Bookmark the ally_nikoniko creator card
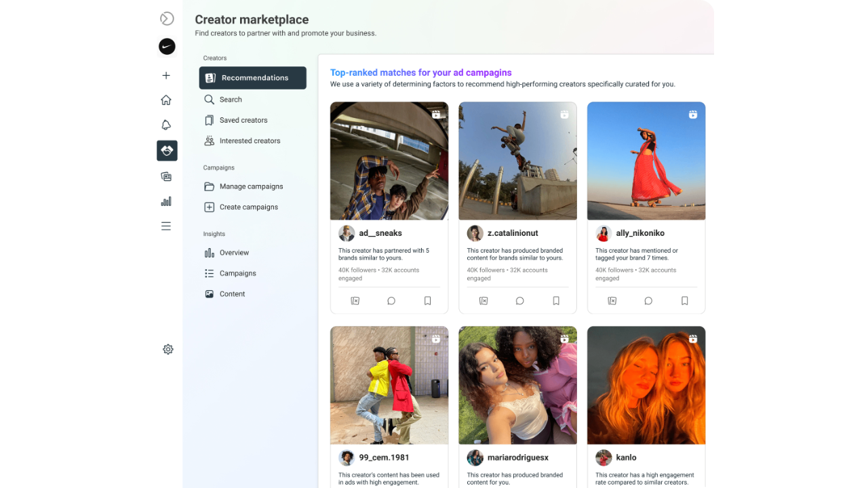The height and width of the screenshot is (488, 868). [x=685, y=301]
